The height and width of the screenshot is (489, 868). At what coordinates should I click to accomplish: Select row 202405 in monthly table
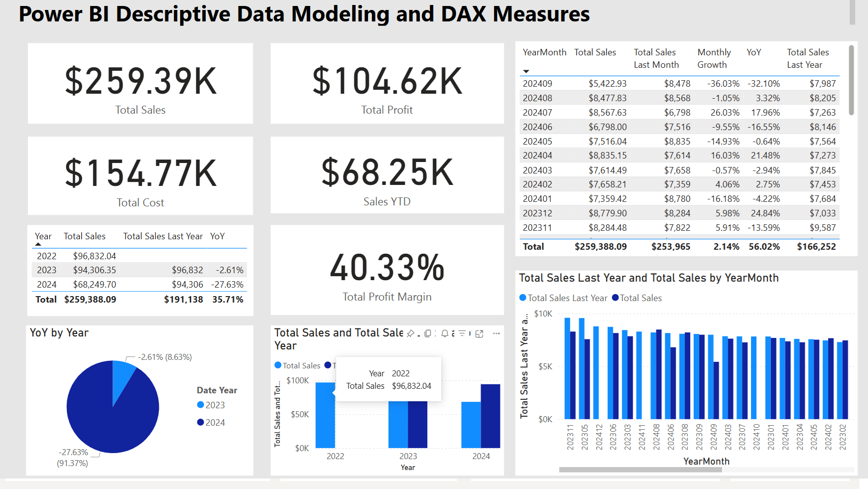679,142
